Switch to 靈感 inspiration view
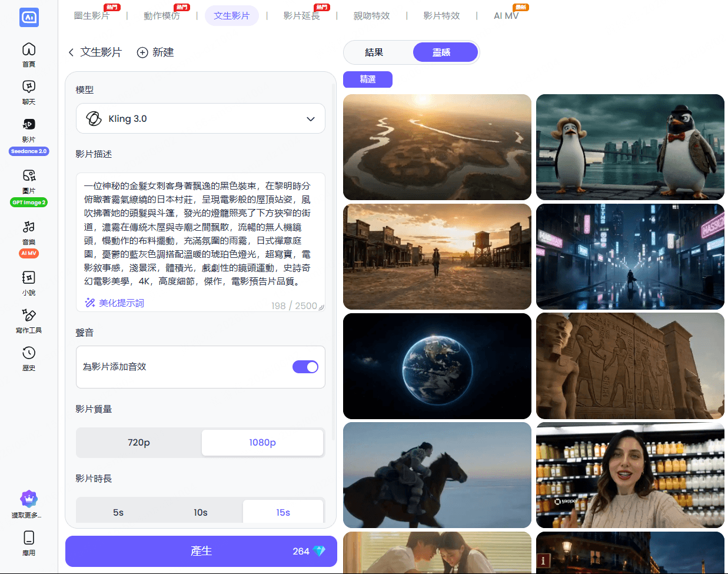The image size is (728, 574). pyautogui.click(x=445, y=52)
